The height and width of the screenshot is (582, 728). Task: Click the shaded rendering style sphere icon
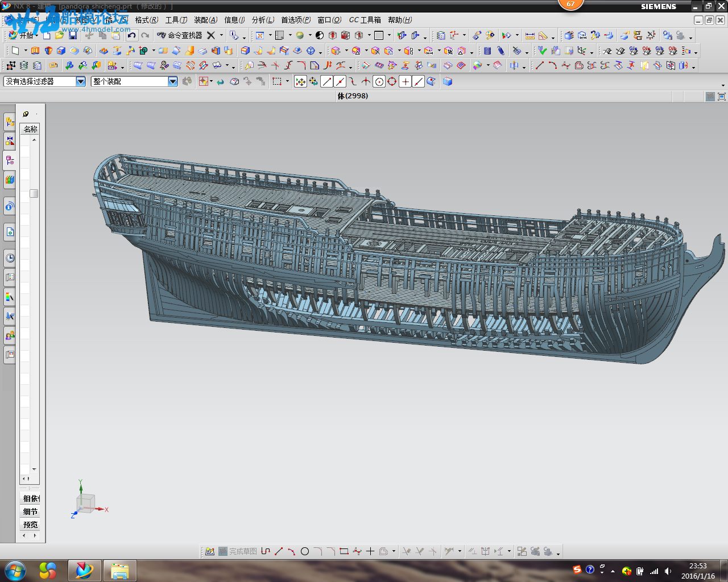click(300, 35)
